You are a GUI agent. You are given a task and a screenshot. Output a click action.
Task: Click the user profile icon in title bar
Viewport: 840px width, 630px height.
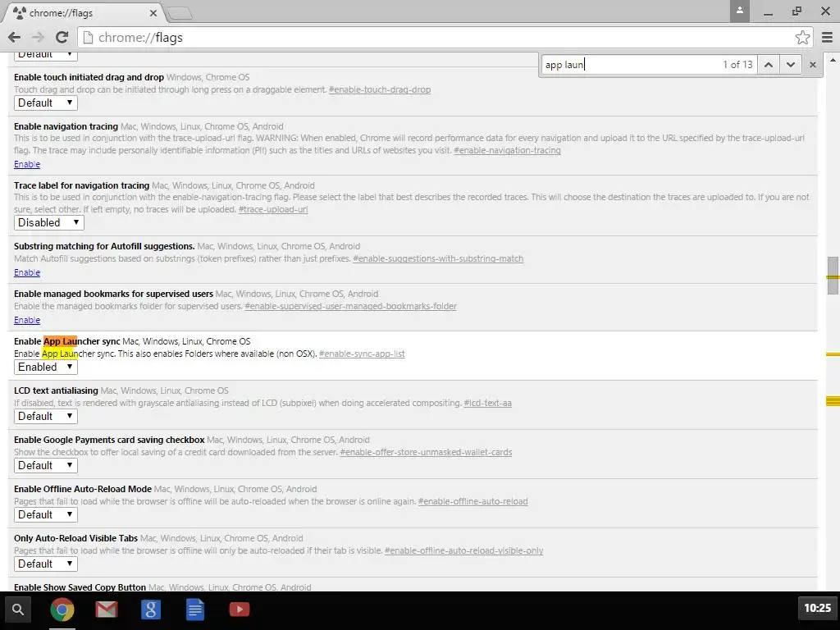[740, 11]
